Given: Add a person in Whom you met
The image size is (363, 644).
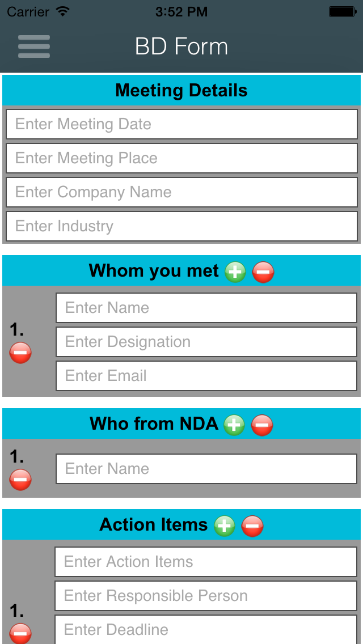Looking at the screenshot, I should tap(235, 272).
